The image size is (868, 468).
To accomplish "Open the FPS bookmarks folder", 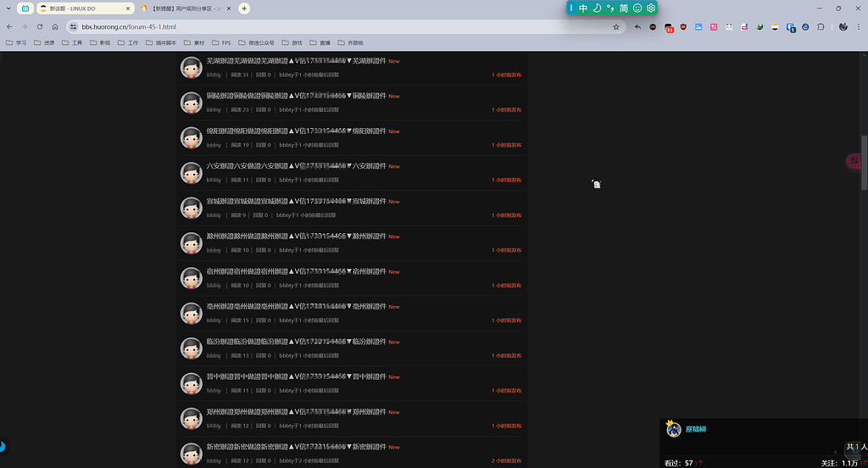I will pos(221,42).
